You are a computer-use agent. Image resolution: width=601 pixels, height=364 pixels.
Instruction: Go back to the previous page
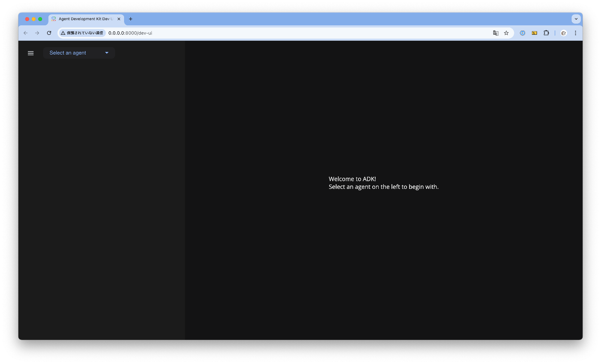pos(25,33)
